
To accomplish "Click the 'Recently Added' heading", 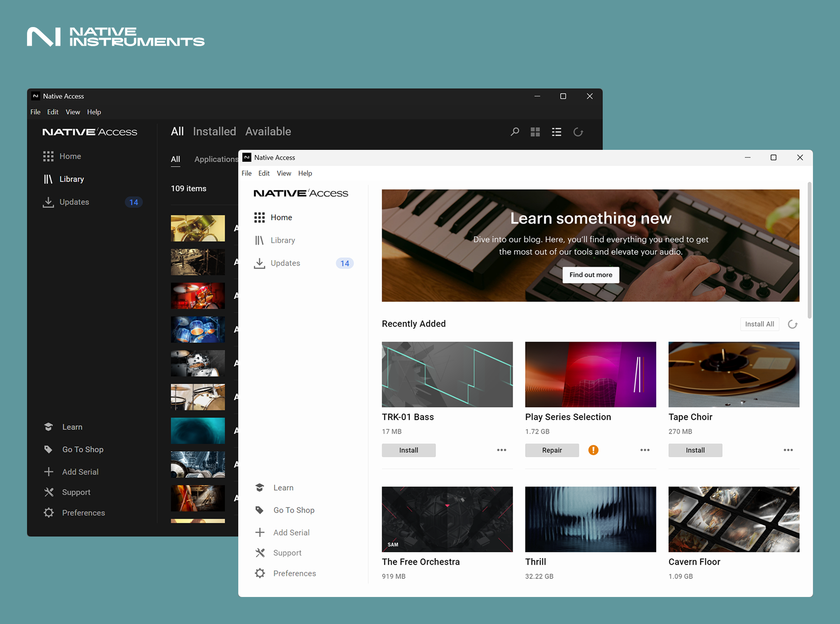I will coord(414,324).
